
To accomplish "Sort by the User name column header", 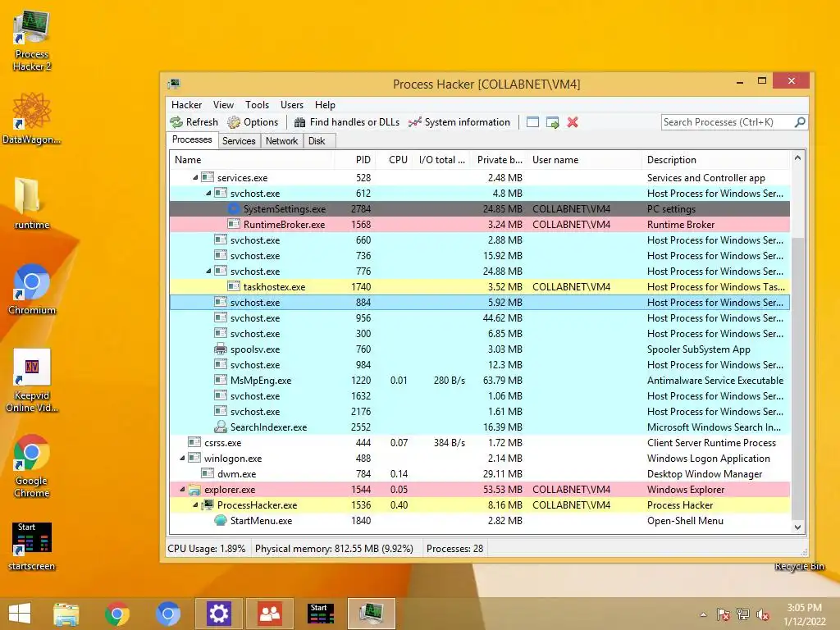I will point(585,160).
